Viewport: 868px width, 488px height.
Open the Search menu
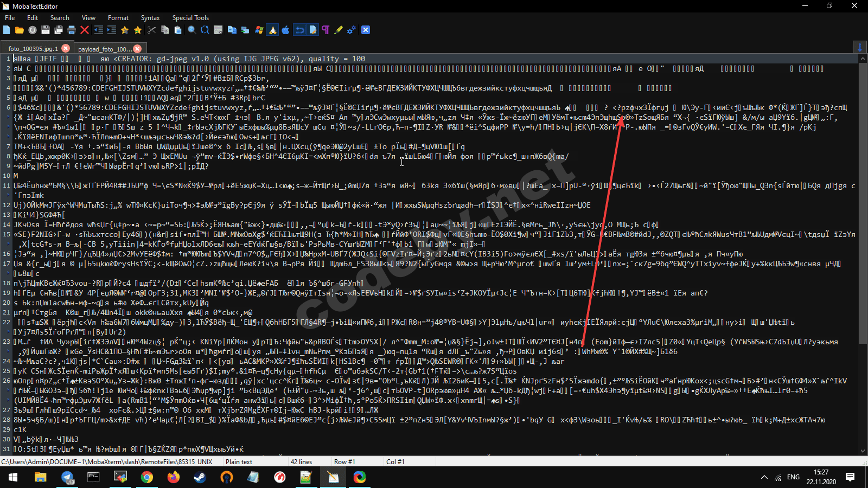coord(60,18)
